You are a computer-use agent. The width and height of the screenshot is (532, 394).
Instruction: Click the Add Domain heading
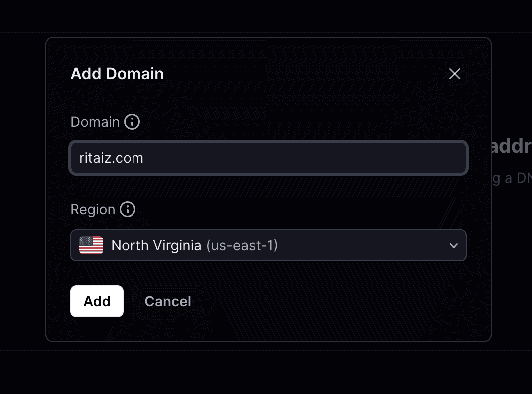pos(117,74)
